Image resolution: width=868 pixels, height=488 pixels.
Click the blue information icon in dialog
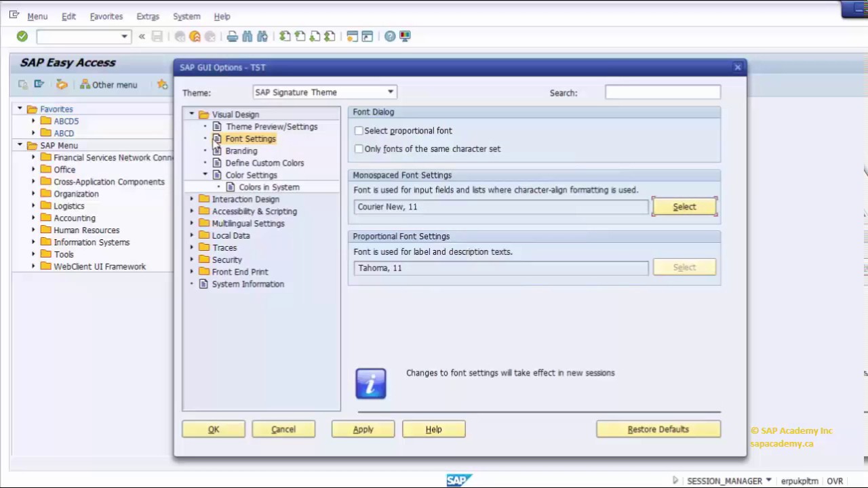coord(371,384)
